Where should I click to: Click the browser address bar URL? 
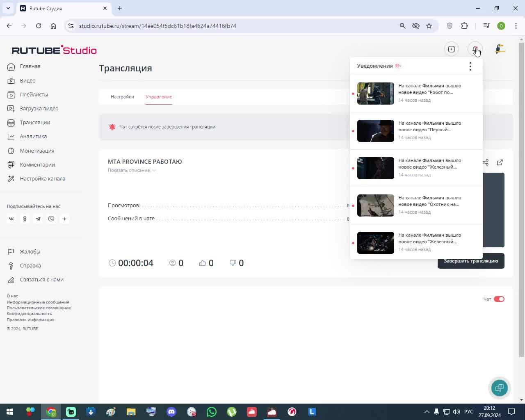(157, 26)
